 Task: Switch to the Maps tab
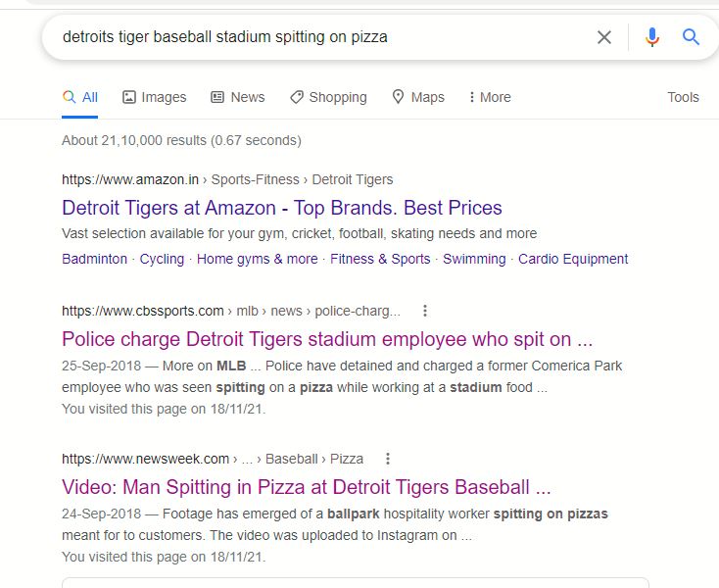pyautogui.click(x=417, y=97)
